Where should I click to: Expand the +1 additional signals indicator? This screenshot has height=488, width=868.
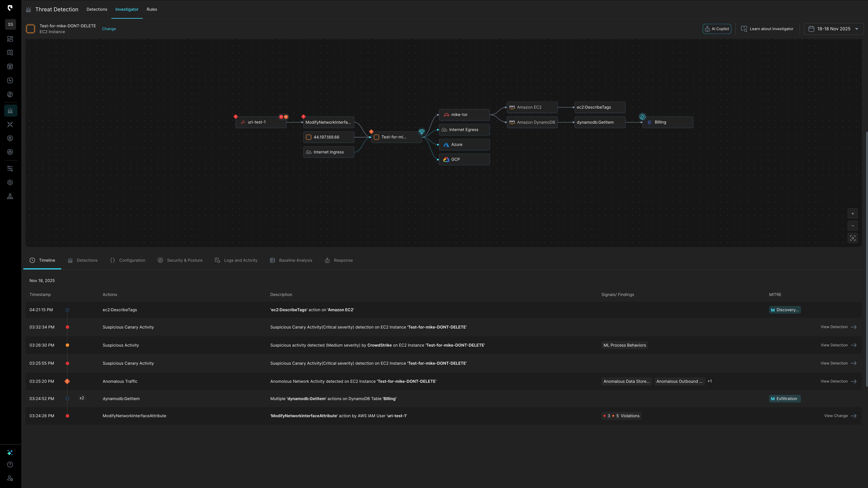[x=710, y=381]
